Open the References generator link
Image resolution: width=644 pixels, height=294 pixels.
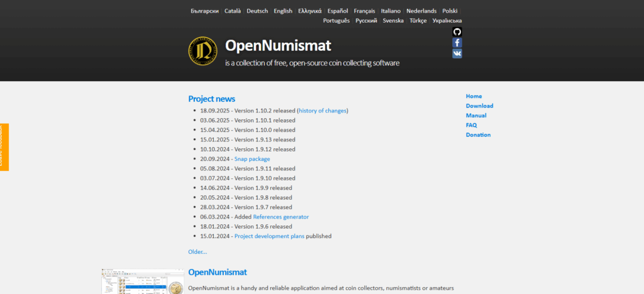pyautogui.click(x=281, y=217)
